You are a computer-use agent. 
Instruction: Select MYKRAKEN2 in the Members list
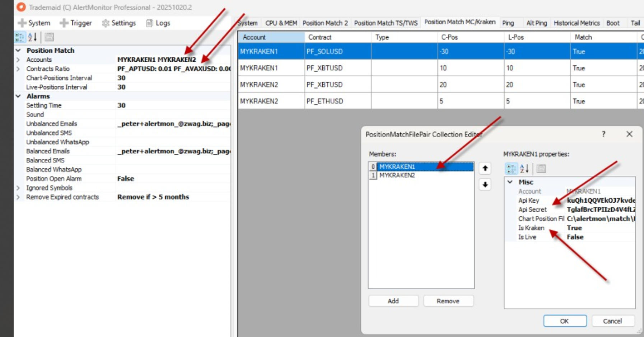(397, 175)
